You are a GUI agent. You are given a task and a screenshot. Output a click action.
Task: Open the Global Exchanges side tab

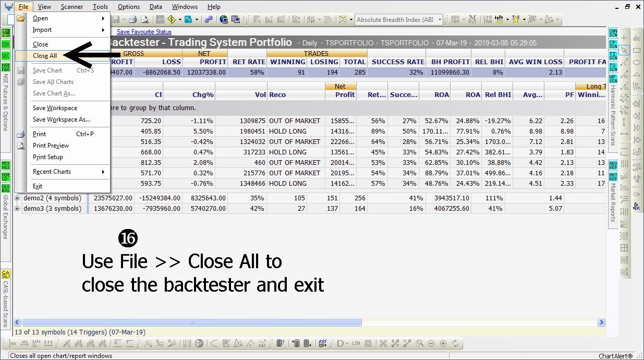tap(6, 218)
